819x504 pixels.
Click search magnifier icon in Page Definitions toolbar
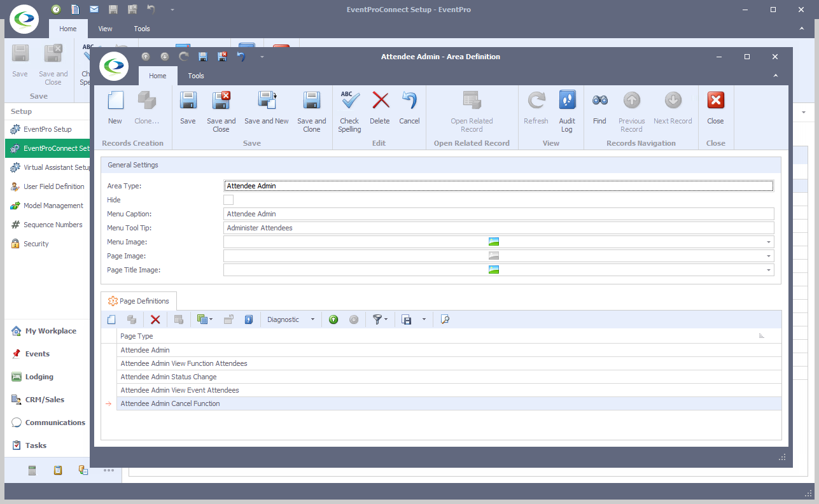(x=445, y=319)
